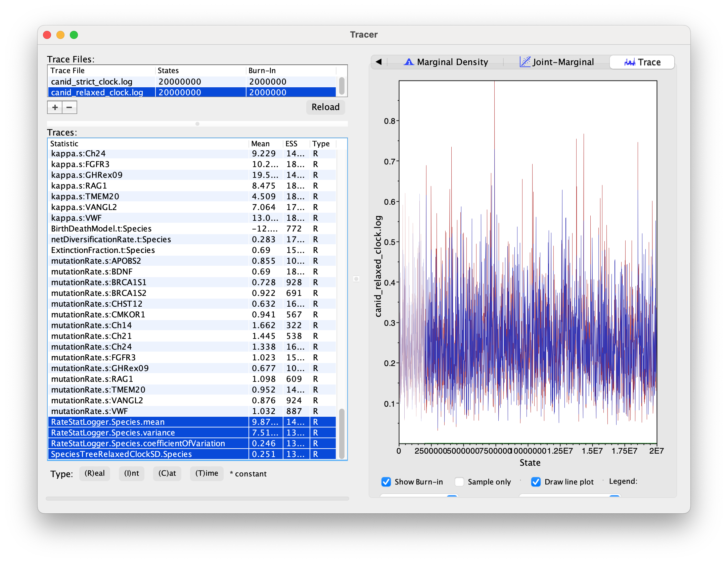This screenshot has width=728, height=563.
Task: Disable the Draw line plot checkbox
Action: coord(536,482)
